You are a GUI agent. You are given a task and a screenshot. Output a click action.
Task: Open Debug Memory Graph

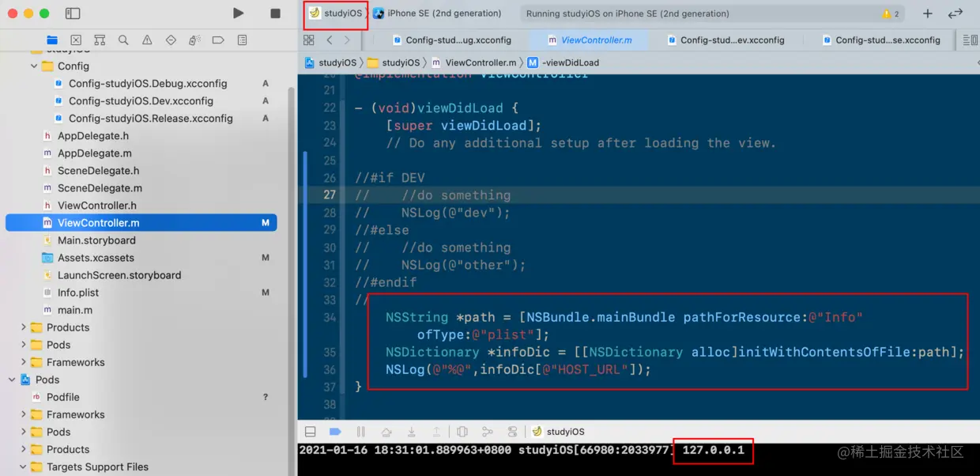pos(488,432)
